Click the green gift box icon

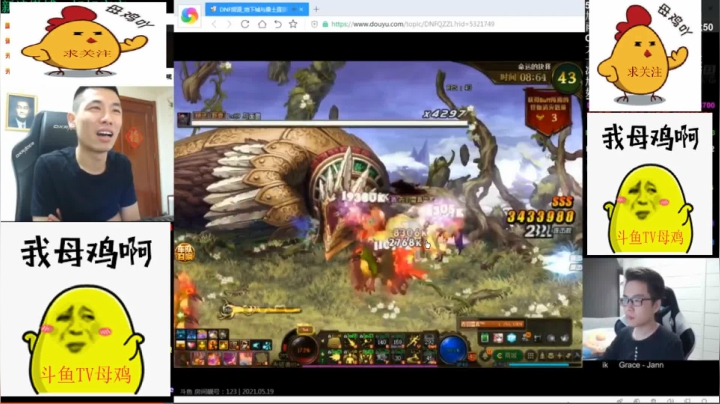coord(484,337)
